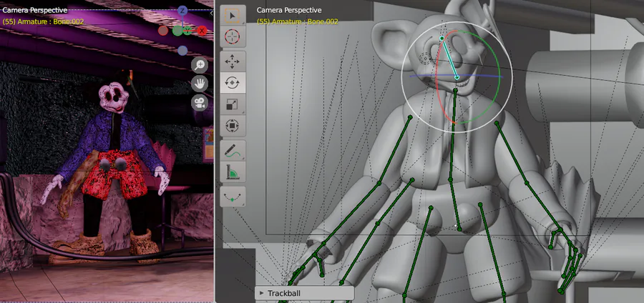The width and height of the screenshot is (644, 303).
Task: Click the zoom magnifier viewport button
Action: point(200,65)
